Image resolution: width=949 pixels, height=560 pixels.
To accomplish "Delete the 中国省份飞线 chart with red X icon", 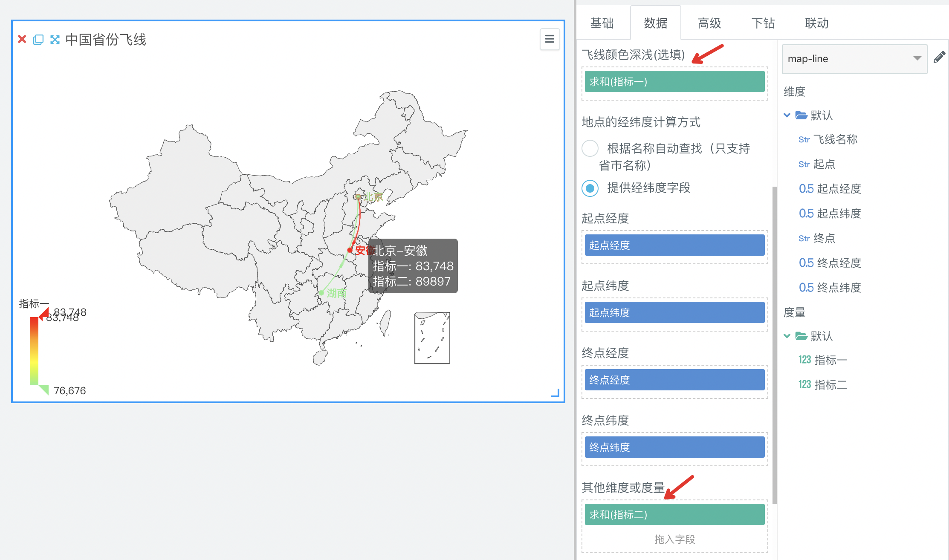I will coord(22,40).
